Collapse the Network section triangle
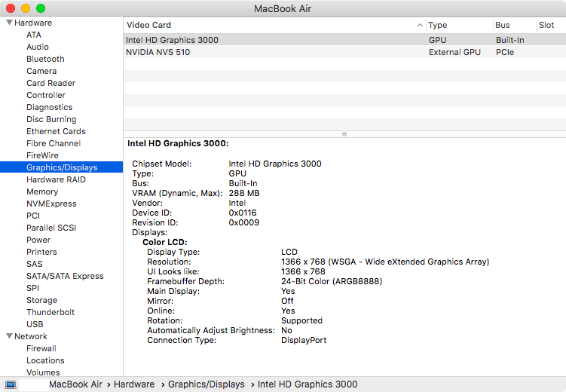 [x=9, y=336]
